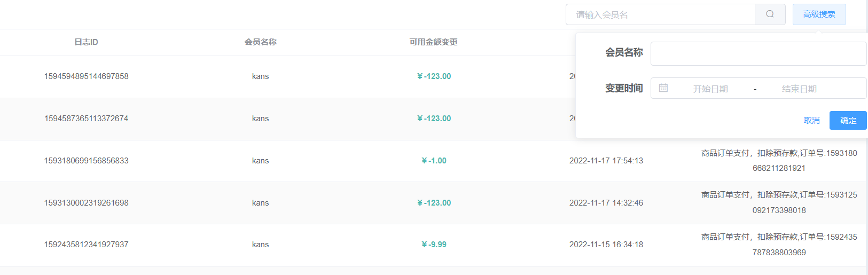Click log ID 1592435812341927937
The height and width of the screenshot is (275, 868).
coord(86,245)
